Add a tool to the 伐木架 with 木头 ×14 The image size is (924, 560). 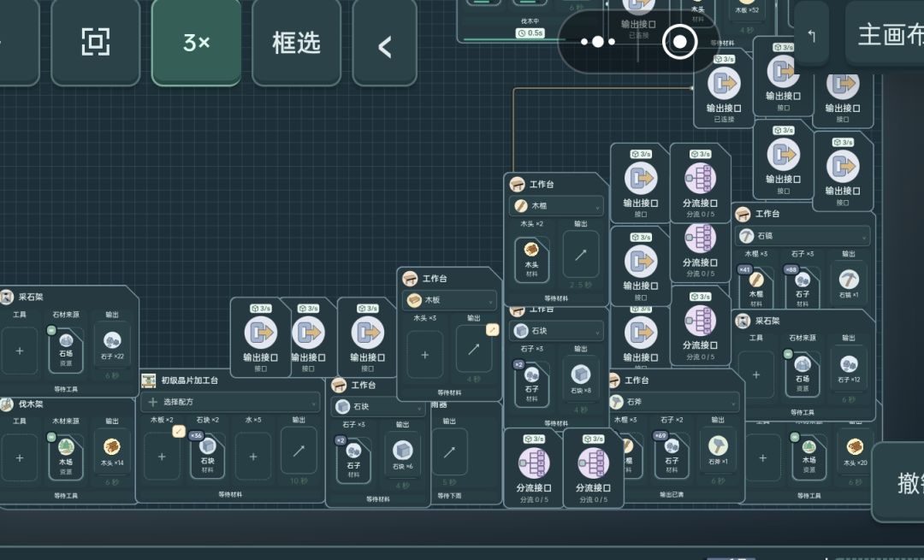pos(20,457)
